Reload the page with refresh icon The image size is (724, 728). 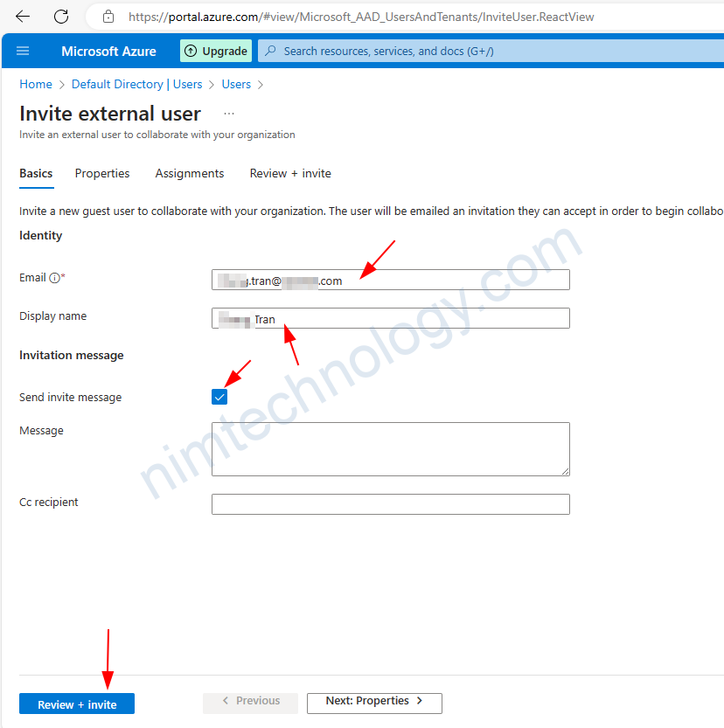click(x=61, y=17)
